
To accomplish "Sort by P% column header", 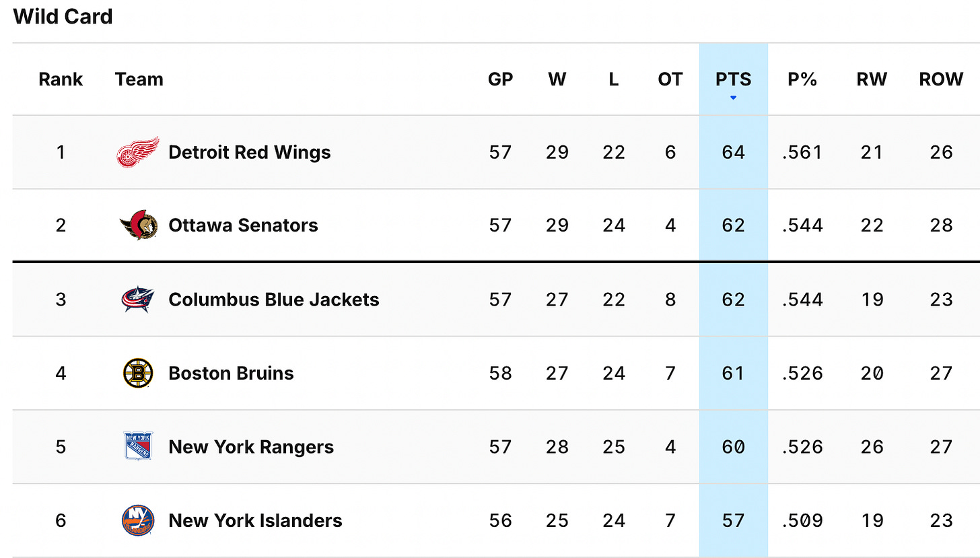I will click(802, 79).
